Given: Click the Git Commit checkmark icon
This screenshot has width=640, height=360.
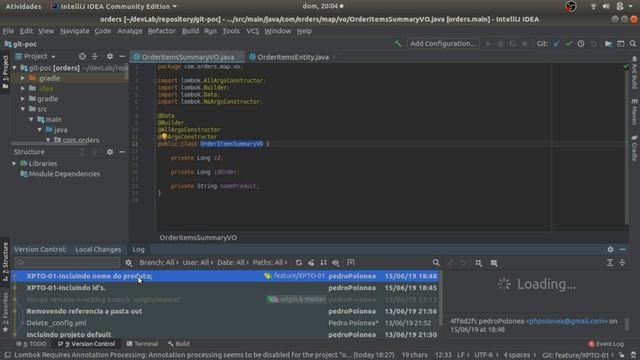Looking at the screenshot, I should point(569,44).
